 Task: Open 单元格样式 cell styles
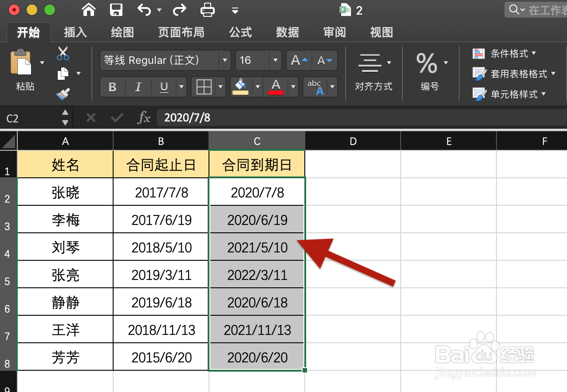(509, 94)
